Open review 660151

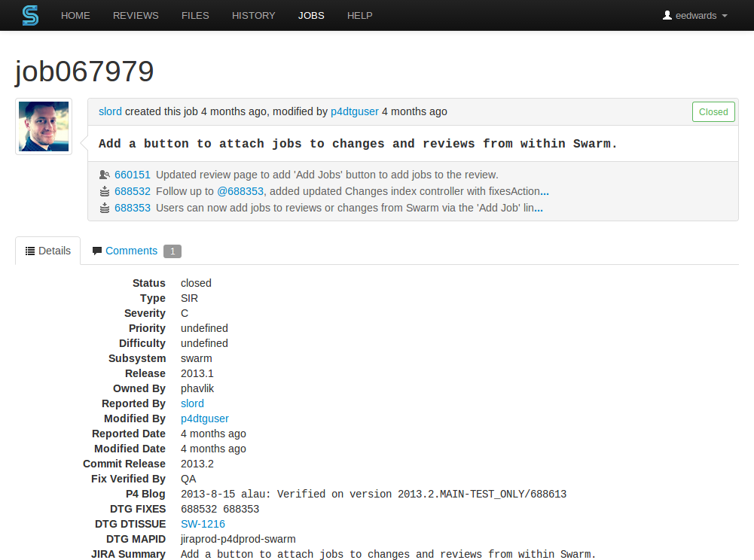click(133, 175)
